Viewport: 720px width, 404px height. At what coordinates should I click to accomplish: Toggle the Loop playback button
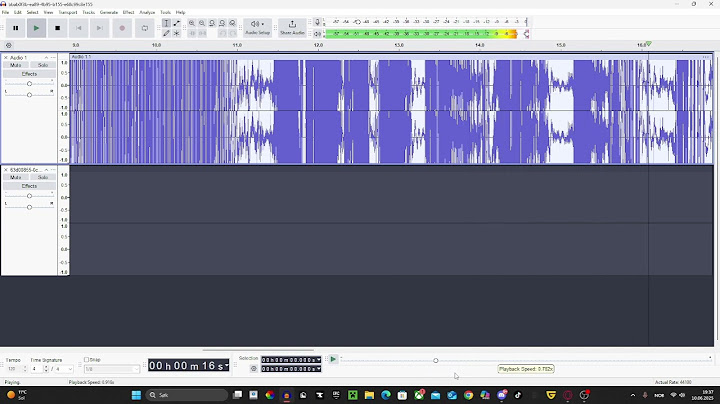(x=145, y=28)
